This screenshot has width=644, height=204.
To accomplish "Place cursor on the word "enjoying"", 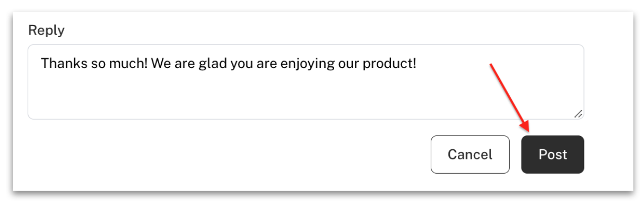I will tap(308, 65).
